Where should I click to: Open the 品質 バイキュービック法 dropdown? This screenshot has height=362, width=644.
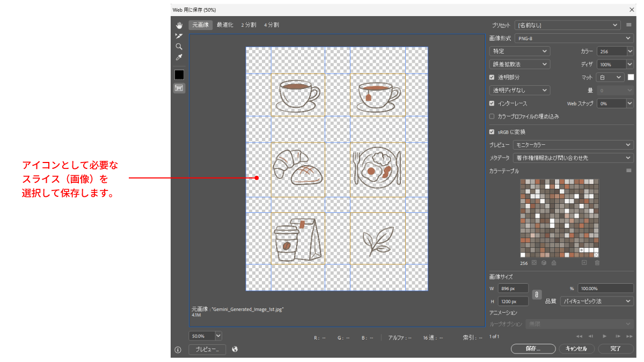click(x=597, y=301)
